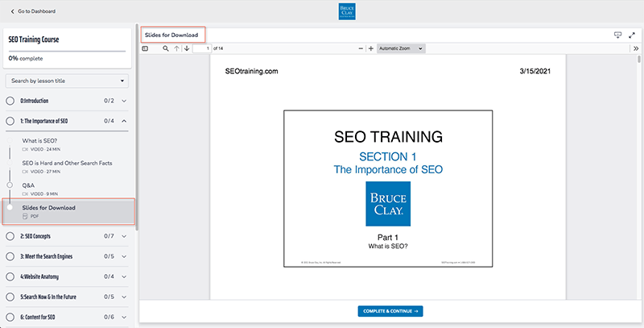Toggle completion circle for 3: Meet the Search Engines
The height and width of the screenshot is (328, 644).
coord(10,256)
